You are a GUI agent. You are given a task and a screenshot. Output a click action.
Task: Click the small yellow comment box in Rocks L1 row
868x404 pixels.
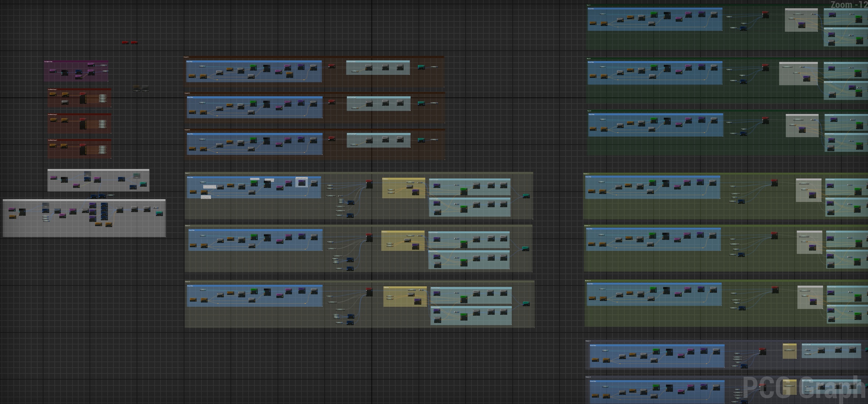(789, 351)
